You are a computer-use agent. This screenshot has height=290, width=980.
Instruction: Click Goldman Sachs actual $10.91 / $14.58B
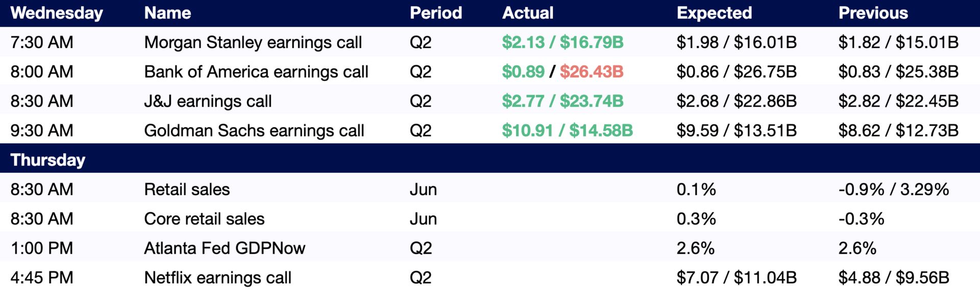(567, 131)
